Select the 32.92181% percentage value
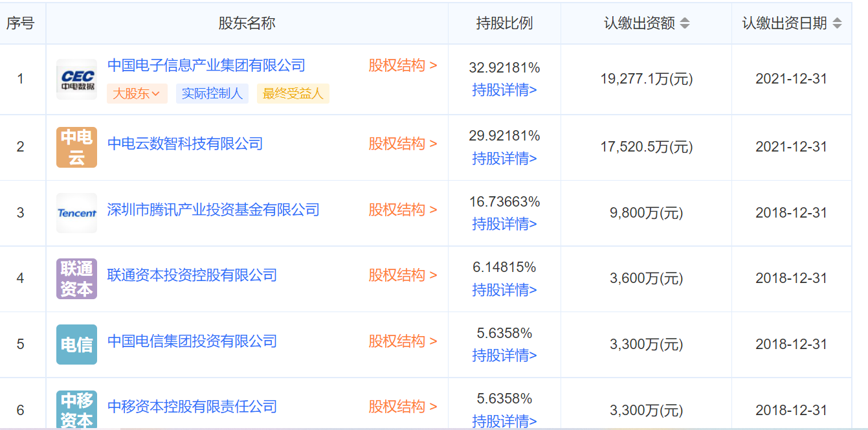 504,67
